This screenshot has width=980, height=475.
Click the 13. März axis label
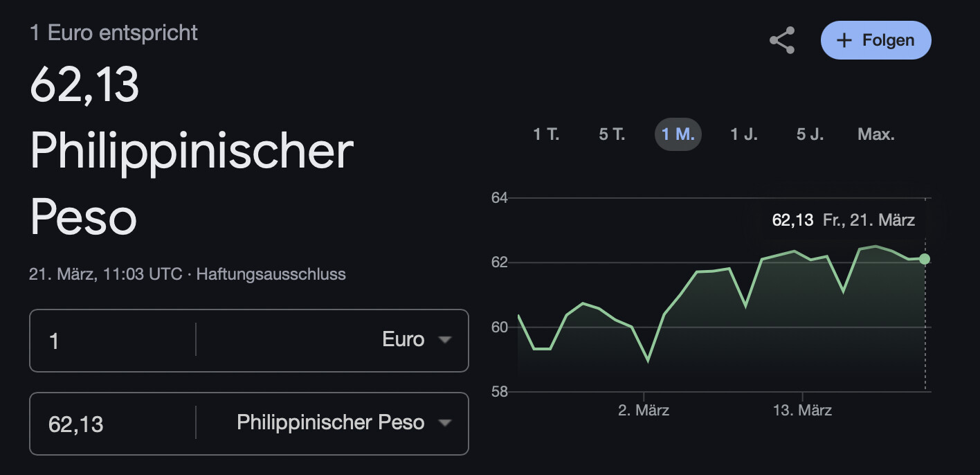tap(802, 411)
